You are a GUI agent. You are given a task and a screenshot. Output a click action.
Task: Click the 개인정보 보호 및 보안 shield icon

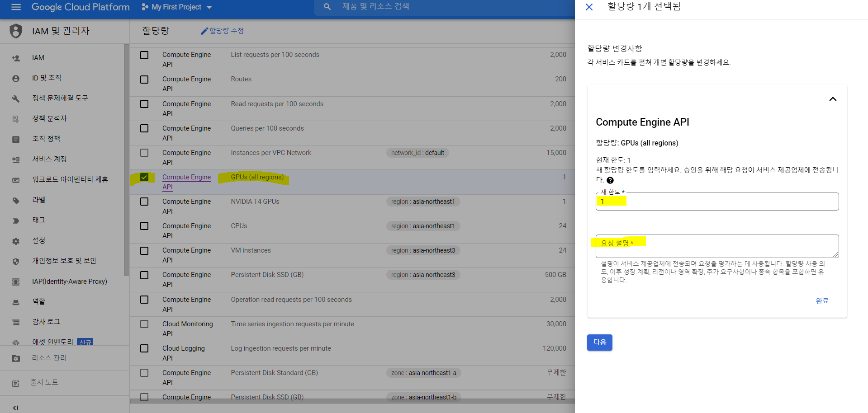pyautogui.click(x=16, y=261)
